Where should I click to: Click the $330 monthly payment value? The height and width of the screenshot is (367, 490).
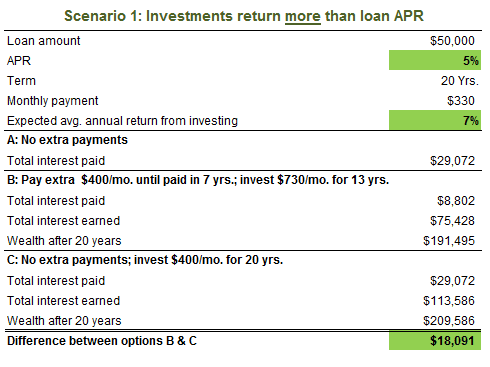coord(461,101)
